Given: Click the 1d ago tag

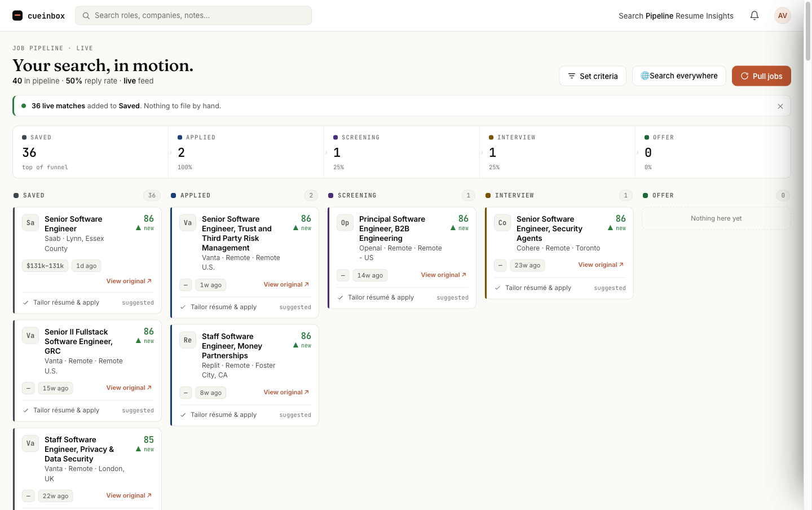Looking at the screenshot, I should point(86,266).
